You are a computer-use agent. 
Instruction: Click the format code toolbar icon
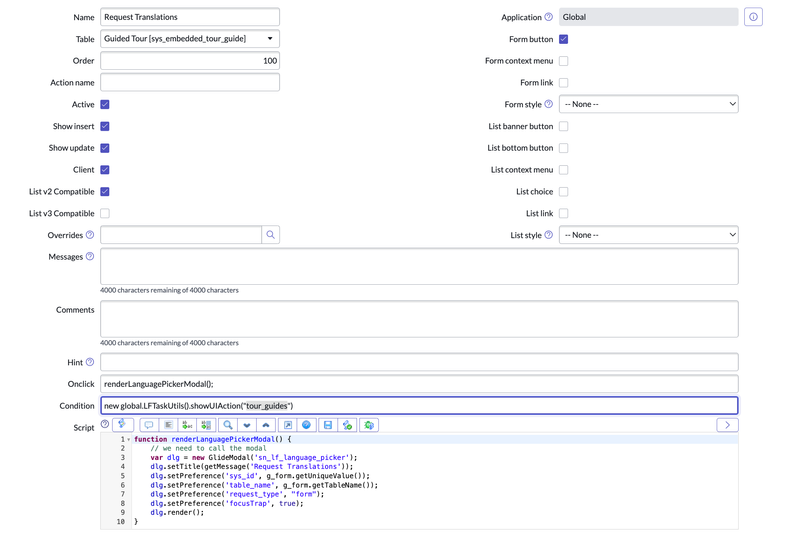(168, 425)
